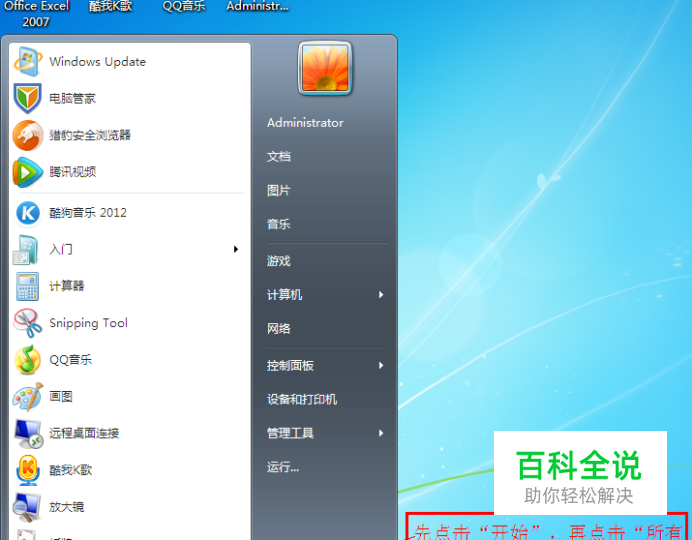Select 管理工具 entry

[290, 433]
